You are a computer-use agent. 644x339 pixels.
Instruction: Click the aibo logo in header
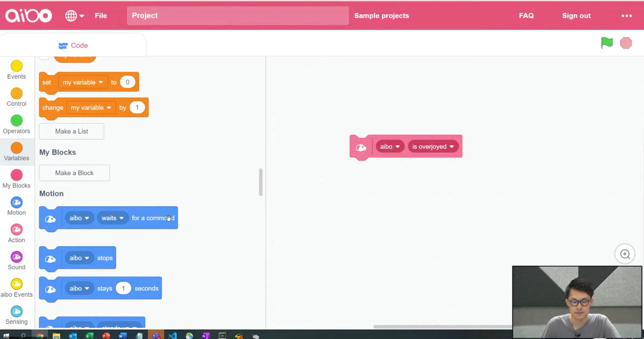click(28, 15)
